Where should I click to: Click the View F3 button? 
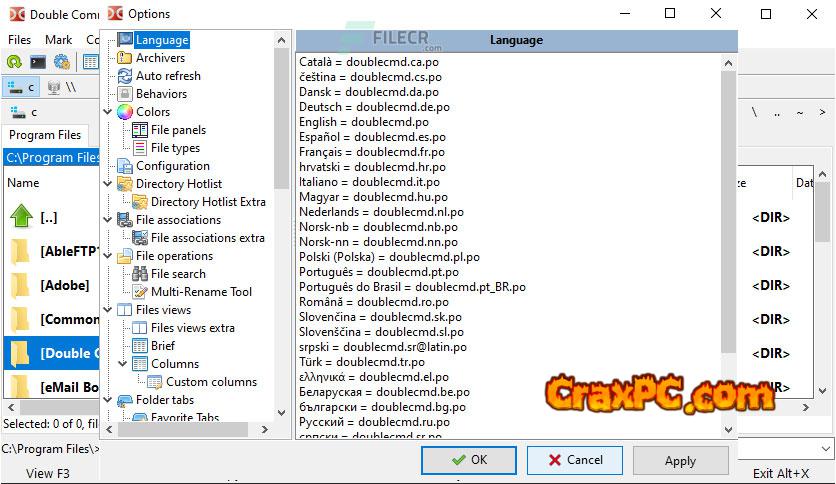coord(48,473)
